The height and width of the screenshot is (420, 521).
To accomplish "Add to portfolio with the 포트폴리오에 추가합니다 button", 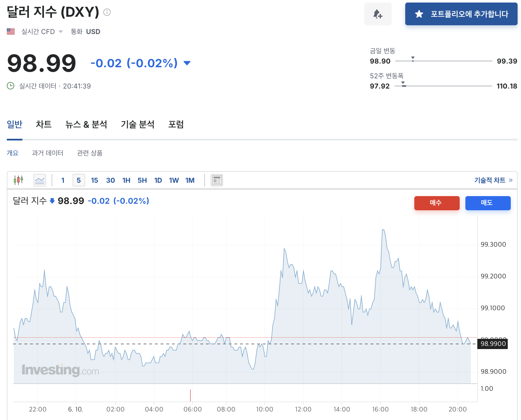I will [461, 14].
